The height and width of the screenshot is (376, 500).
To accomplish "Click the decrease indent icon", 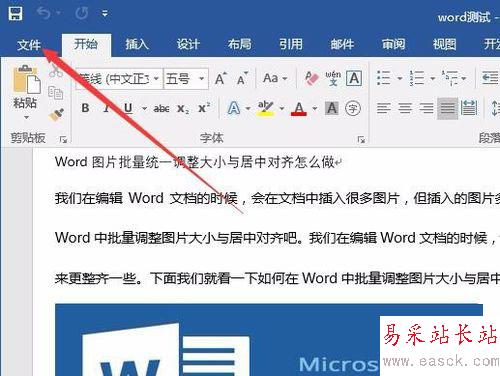I will click(491, 78).
